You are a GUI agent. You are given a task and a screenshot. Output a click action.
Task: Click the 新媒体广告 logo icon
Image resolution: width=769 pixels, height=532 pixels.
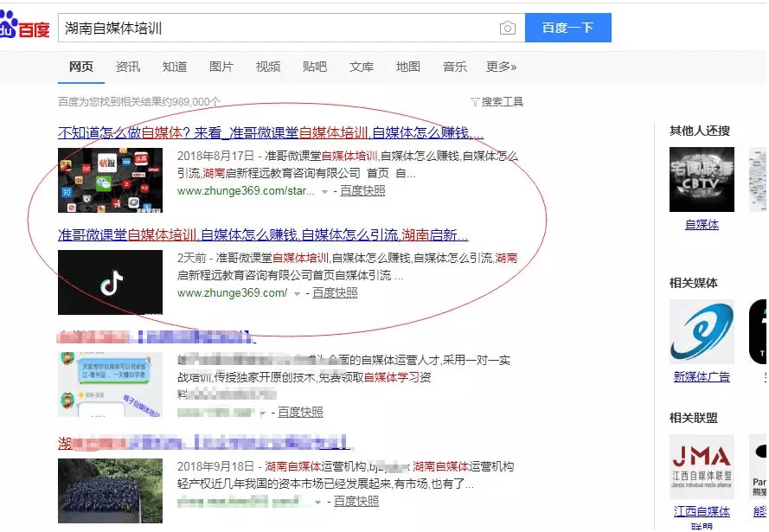[x=702, y=332]
